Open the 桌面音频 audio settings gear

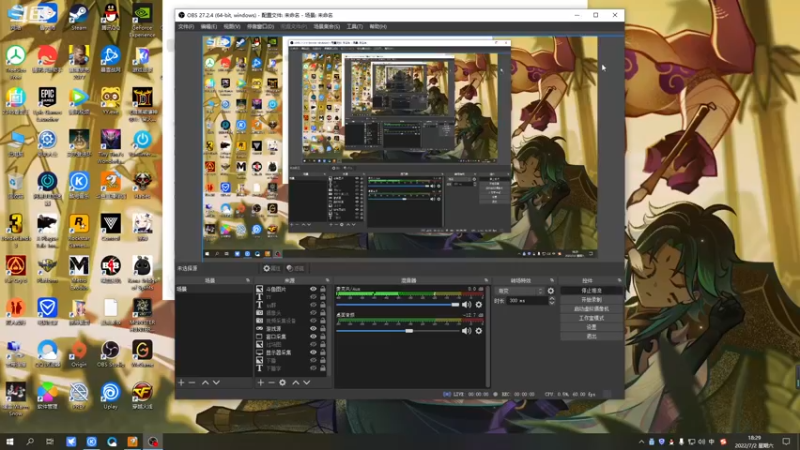pos(479,331)
